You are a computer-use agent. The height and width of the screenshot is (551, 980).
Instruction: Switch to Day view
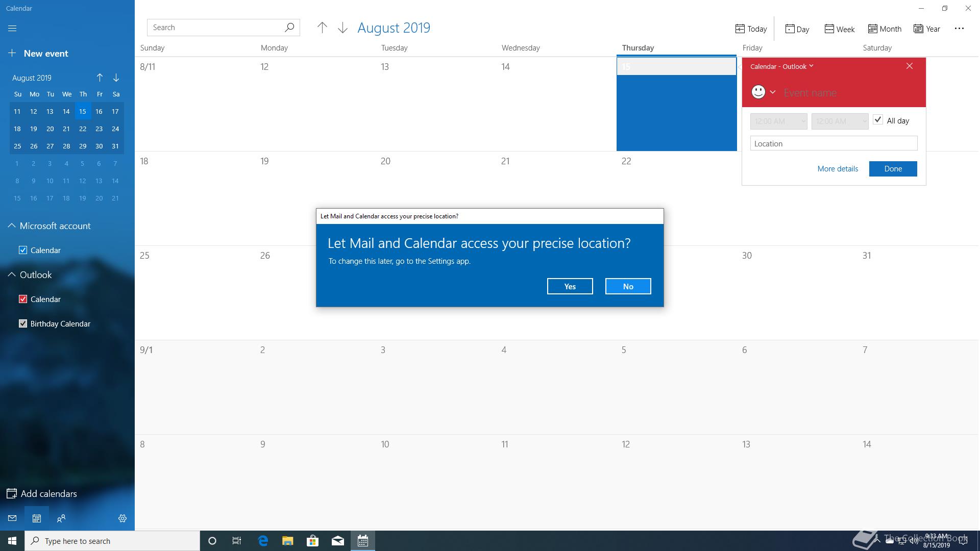(797, 29)
